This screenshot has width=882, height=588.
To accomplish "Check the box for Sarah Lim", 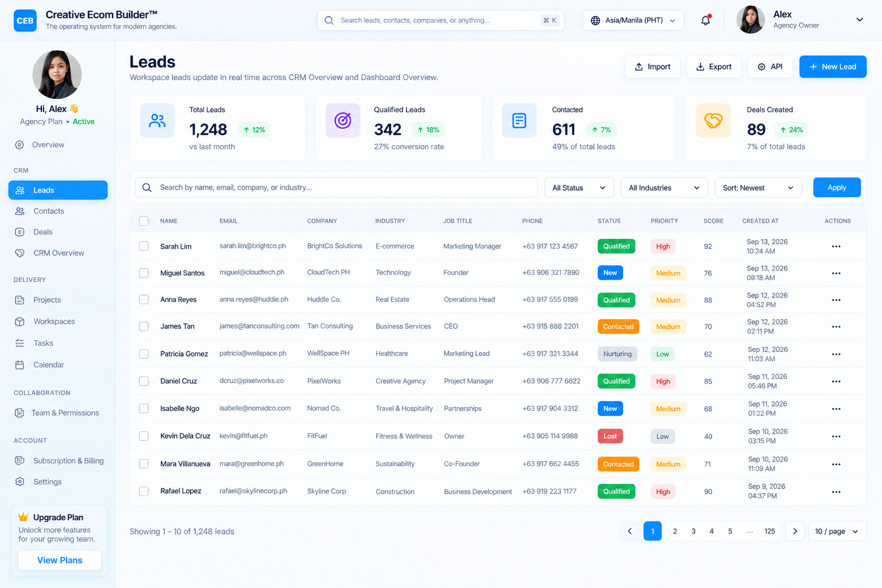I will click(x=144, y=246).
